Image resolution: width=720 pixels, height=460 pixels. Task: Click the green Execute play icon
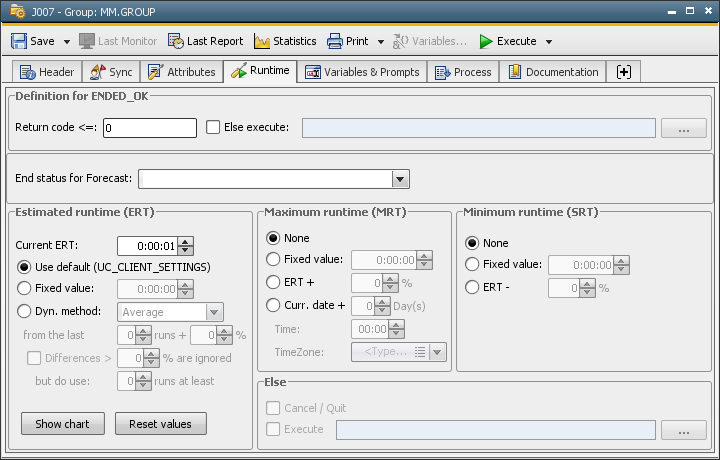click(485, 41)
